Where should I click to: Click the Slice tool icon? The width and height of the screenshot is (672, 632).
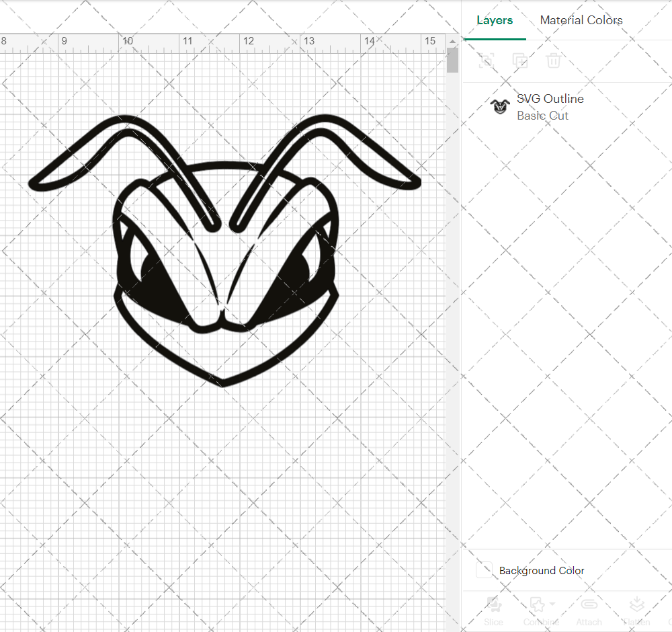pyautogui.click(x=494, y=604)
